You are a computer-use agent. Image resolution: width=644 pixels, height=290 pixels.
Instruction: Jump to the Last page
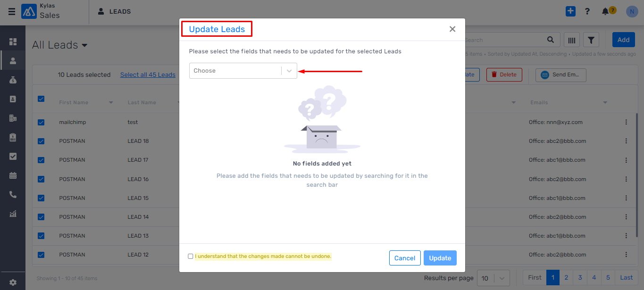[627, 278]
